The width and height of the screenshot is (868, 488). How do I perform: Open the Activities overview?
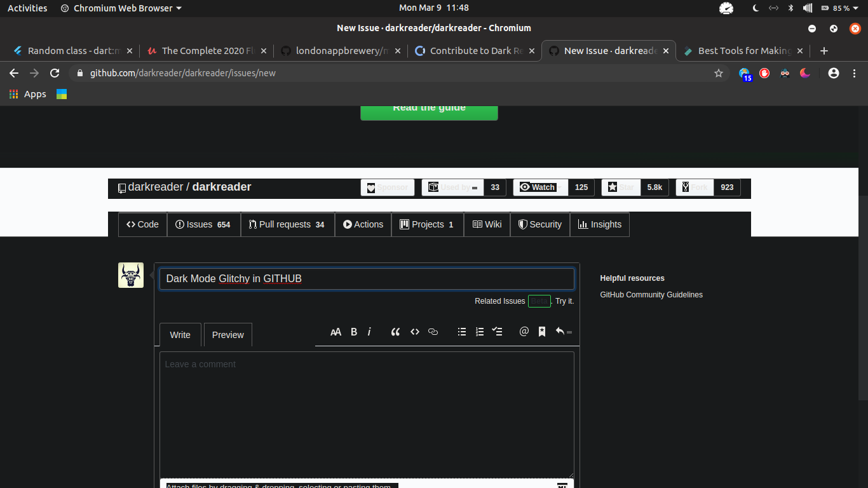tap(27, 8)
